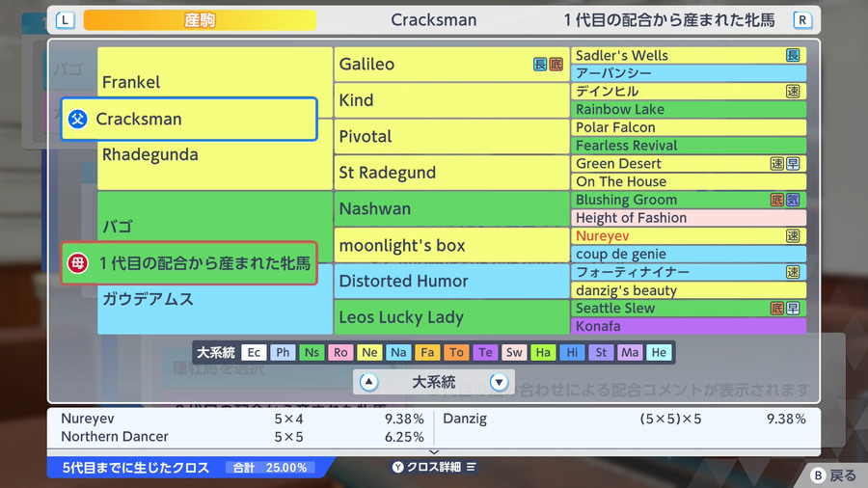This screenshot has height=488, width=868.
Task: Click the Galileo pedigree cell
Action: (451, 65)
